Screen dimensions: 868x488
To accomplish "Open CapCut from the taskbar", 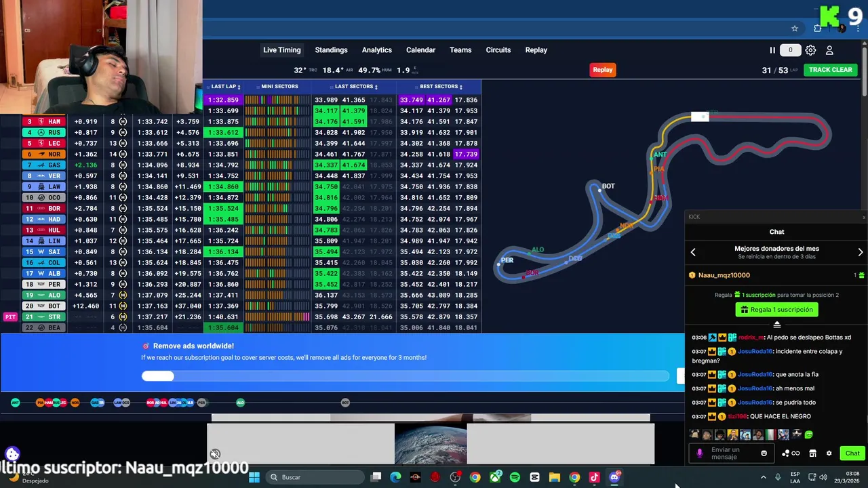I will [x=534, y=477].
